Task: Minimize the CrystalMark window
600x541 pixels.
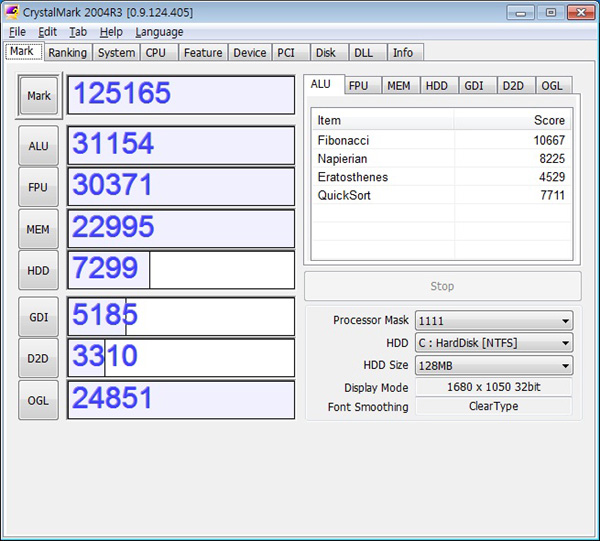Action: pos(520,13)
